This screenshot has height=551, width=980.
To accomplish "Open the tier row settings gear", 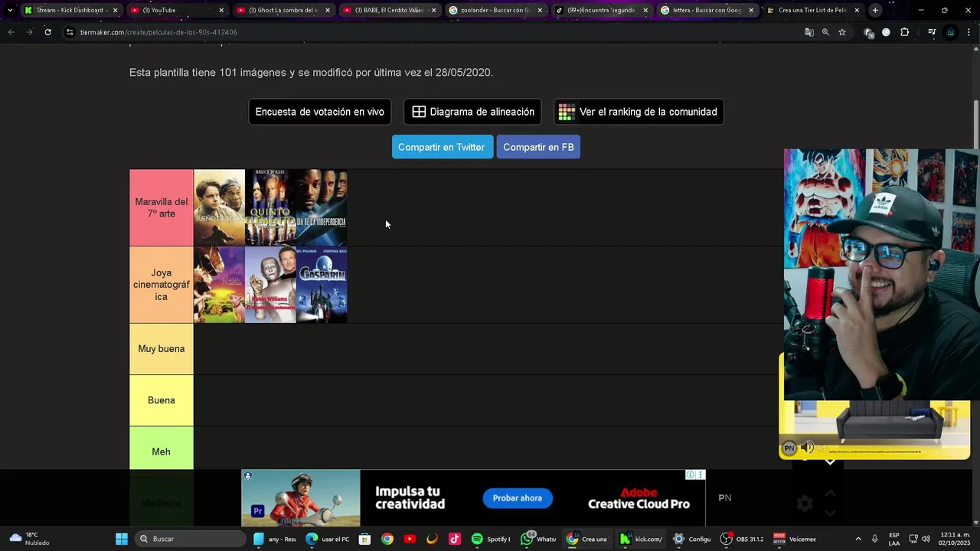I will (x=805, y=504).
